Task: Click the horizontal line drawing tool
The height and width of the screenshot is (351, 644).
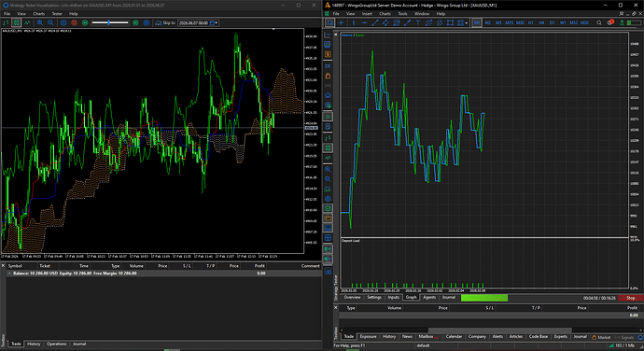Action: click(x=364, y=23)
